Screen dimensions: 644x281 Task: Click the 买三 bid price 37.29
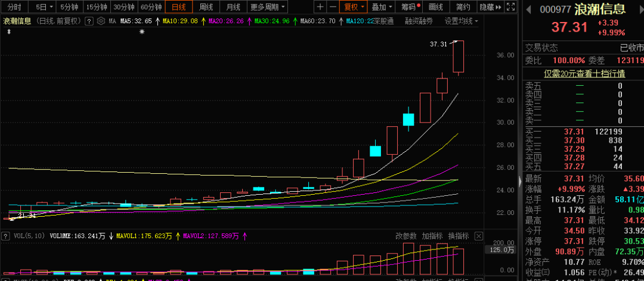coord(574,149)
